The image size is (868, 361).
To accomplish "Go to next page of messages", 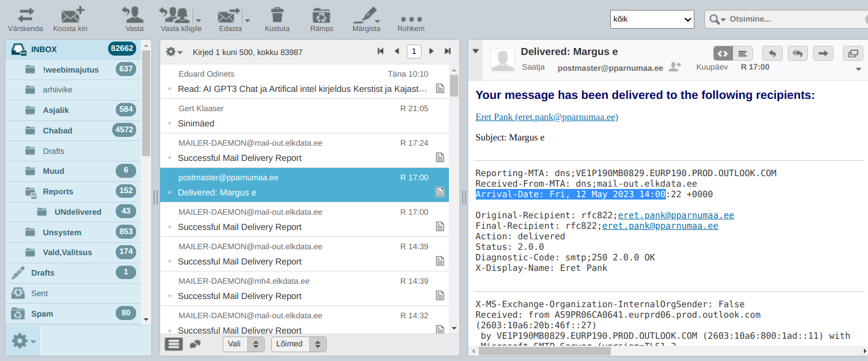I will (431, 51).
